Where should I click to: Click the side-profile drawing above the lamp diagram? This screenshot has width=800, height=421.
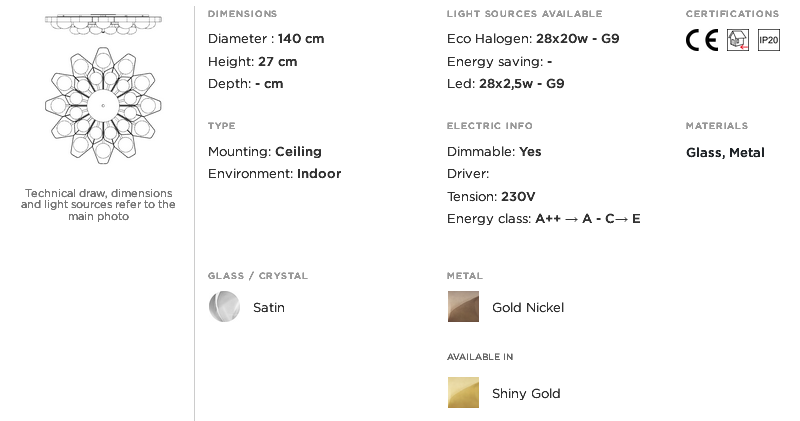(x=97, y=23)
